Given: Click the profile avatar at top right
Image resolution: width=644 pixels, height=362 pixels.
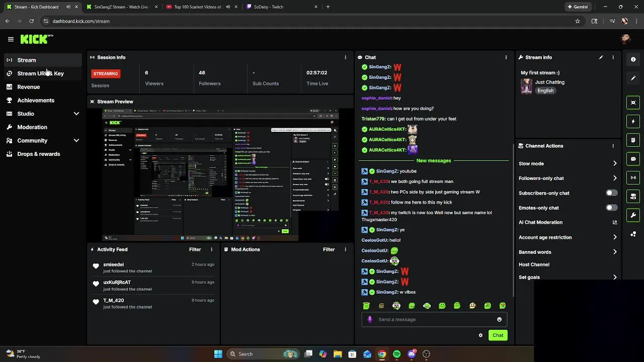Looking at the screenshot, I should [x=625, y=39].
